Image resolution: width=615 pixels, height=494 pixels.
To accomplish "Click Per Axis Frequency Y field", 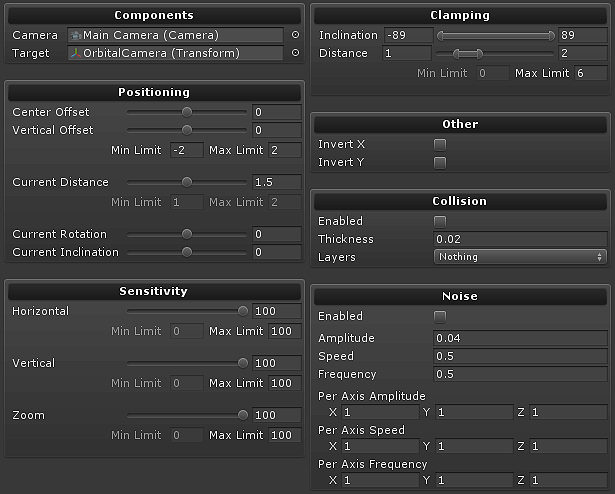I will 474,480.
